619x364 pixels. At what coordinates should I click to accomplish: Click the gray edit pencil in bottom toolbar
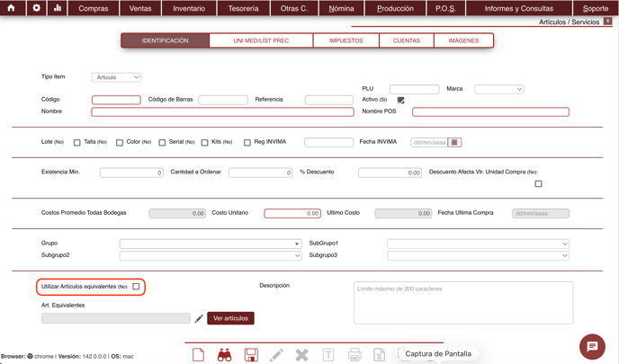[x=276, y=355]
